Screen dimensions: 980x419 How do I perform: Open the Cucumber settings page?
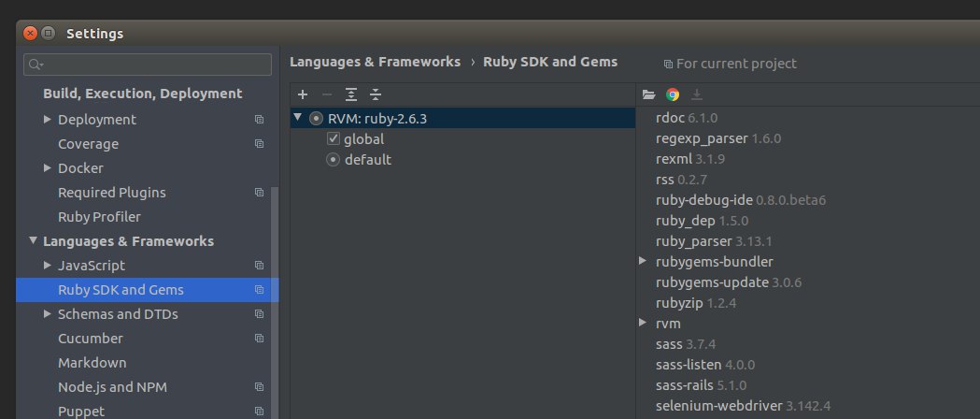91,339
